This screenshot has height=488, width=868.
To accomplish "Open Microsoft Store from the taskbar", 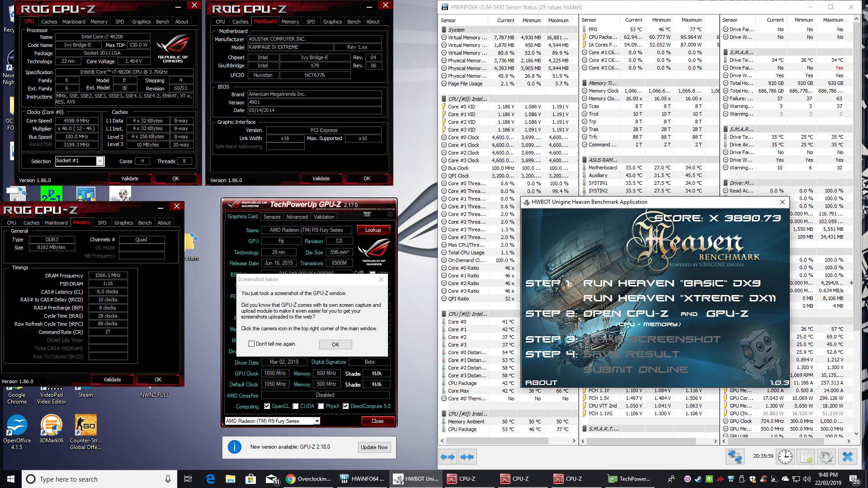I will pyautogui.click(x=250, y=479).
